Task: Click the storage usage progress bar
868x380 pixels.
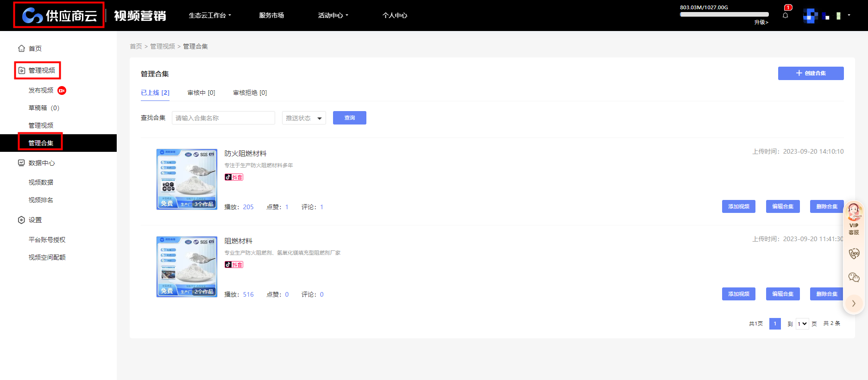Action: 724,14
